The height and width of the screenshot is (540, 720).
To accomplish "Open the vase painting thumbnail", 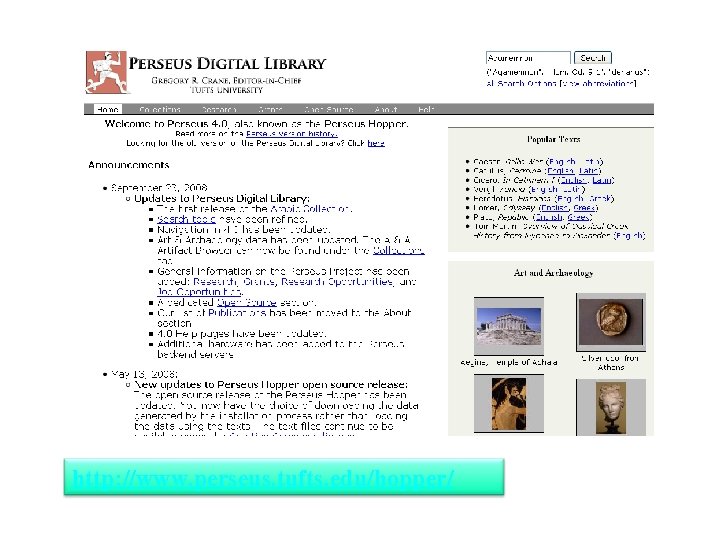I will pos(509,404).
